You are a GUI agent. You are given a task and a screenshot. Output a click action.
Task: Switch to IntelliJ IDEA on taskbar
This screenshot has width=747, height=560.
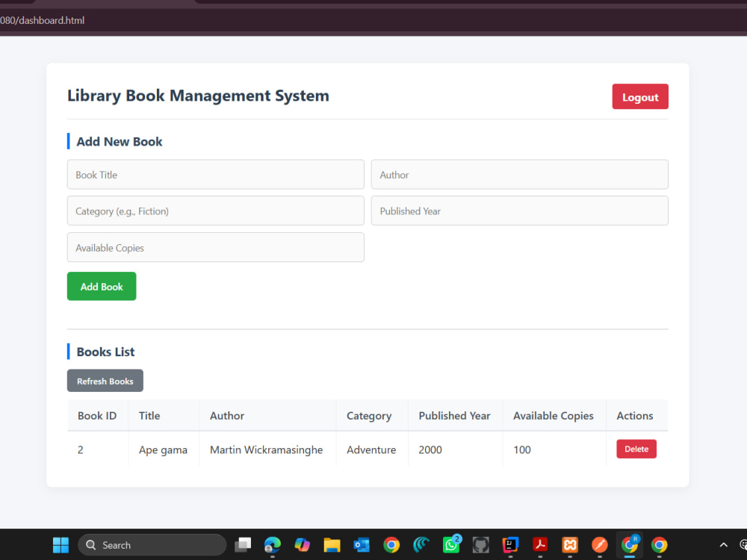pos(510,544)
